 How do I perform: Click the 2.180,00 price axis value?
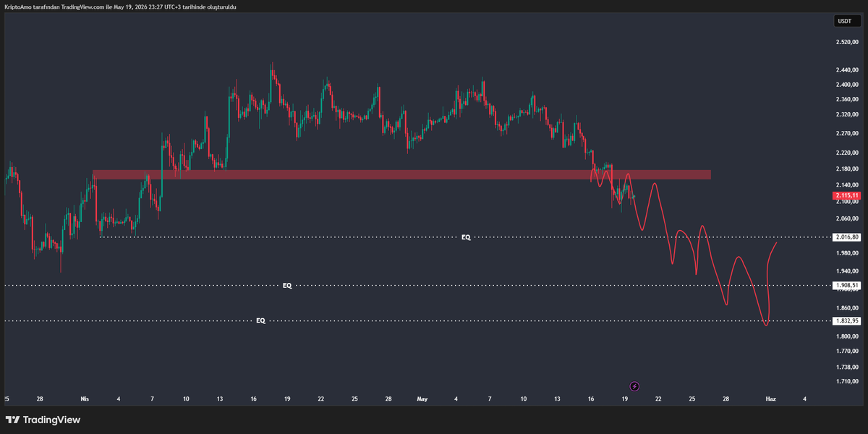(846, 169)
